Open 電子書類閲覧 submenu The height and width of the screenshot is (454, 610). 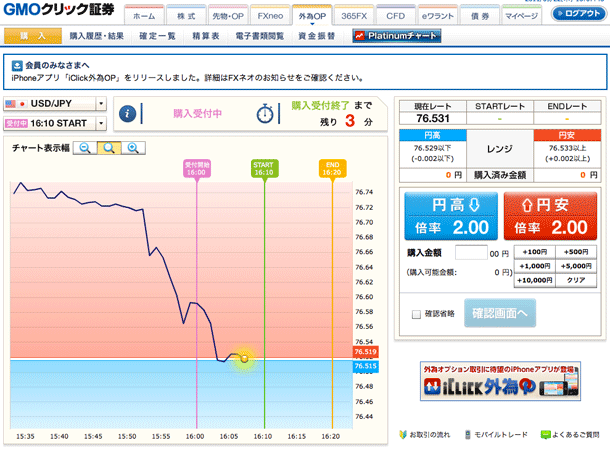[259, 36]
